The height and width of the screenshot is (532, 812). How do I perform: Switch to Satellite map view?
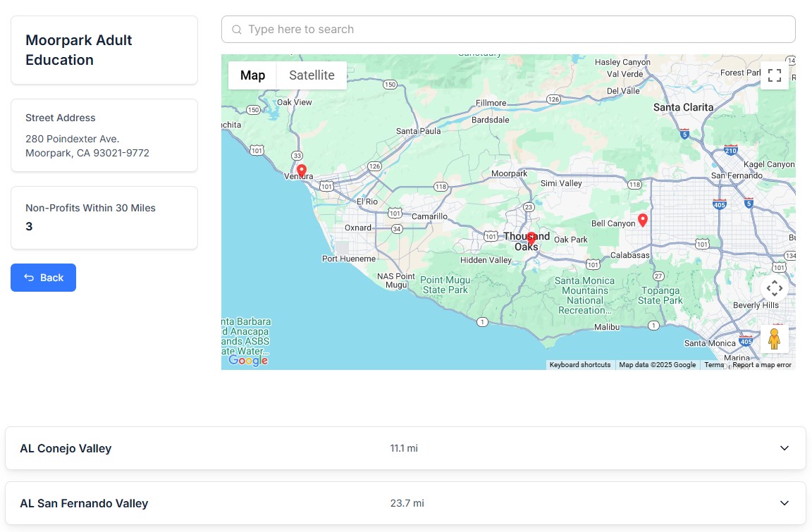click(312, 75)
